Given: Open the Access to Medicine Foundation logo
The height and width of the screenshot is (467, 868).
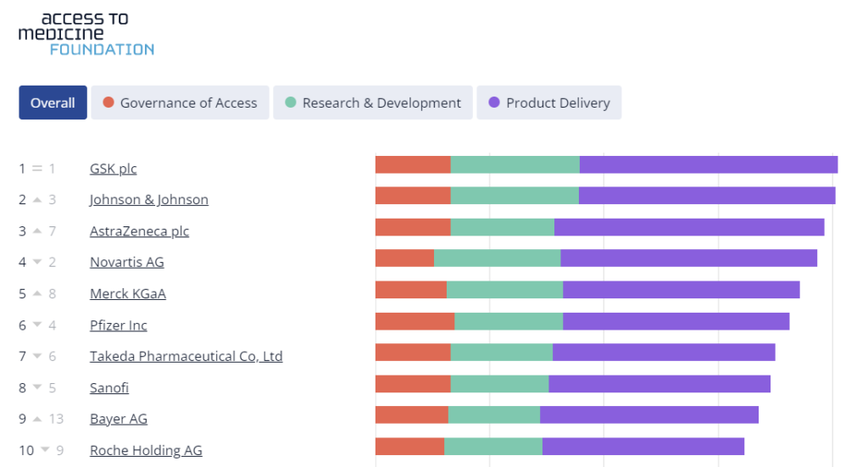Looking at the screenshot, I should 86,34.
